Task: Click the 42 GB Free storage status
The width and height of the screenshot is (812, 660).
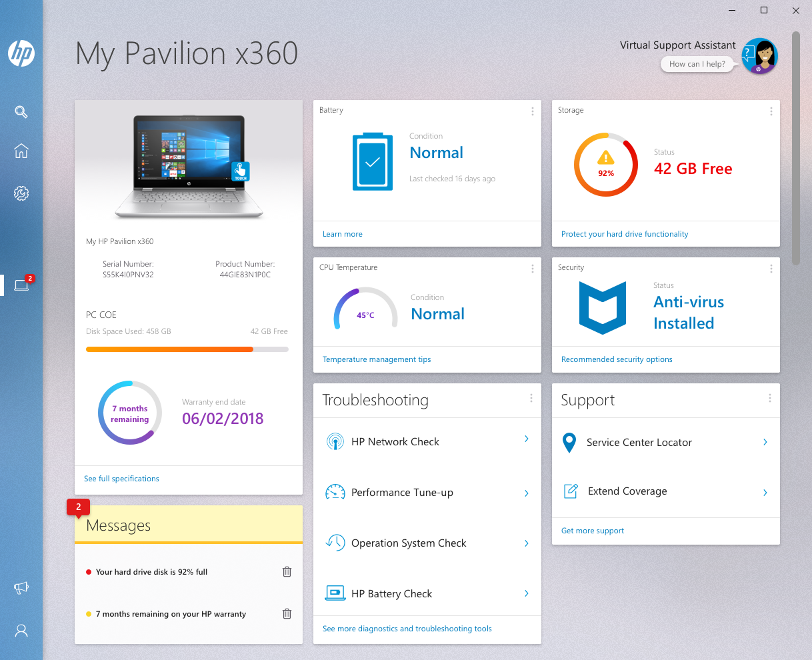Action: [693, 169]
